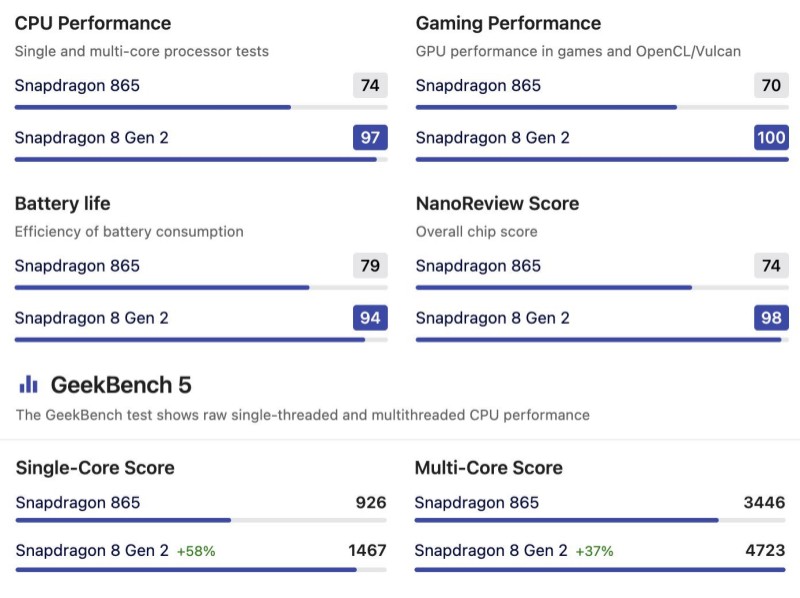Click the NanoReview Score heading
800x598 pixels.
pos(497,203)
